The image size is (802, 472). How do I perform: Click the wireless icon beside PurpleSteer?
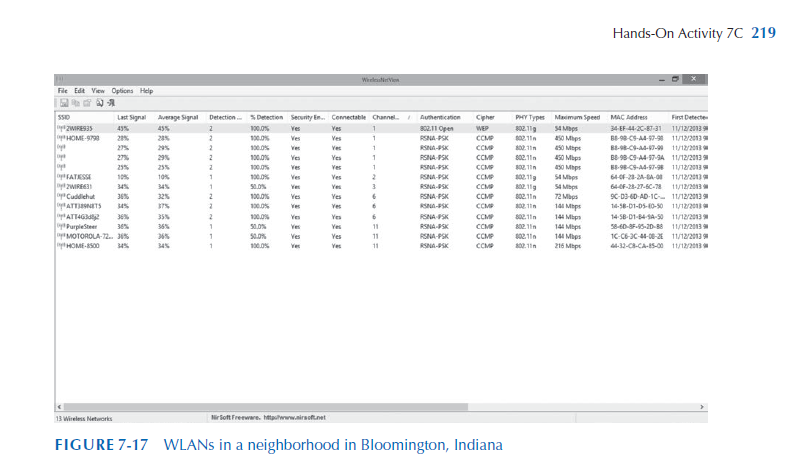(x=61, y=227)
